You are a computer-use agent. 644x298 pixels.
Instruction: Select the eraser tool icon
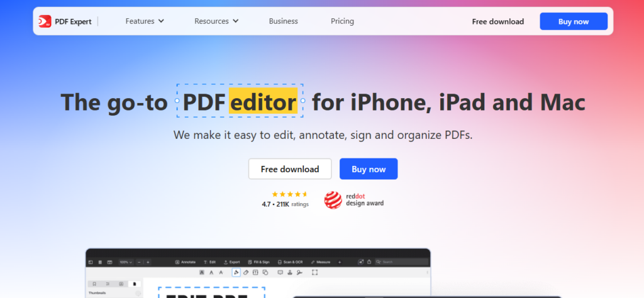pos(246,273)
